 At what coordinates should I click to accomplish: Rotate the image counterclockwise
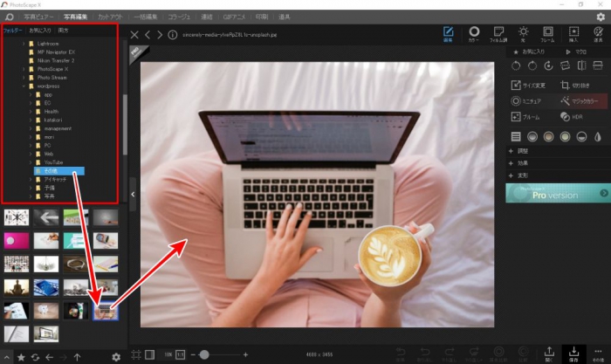(516, 65)
